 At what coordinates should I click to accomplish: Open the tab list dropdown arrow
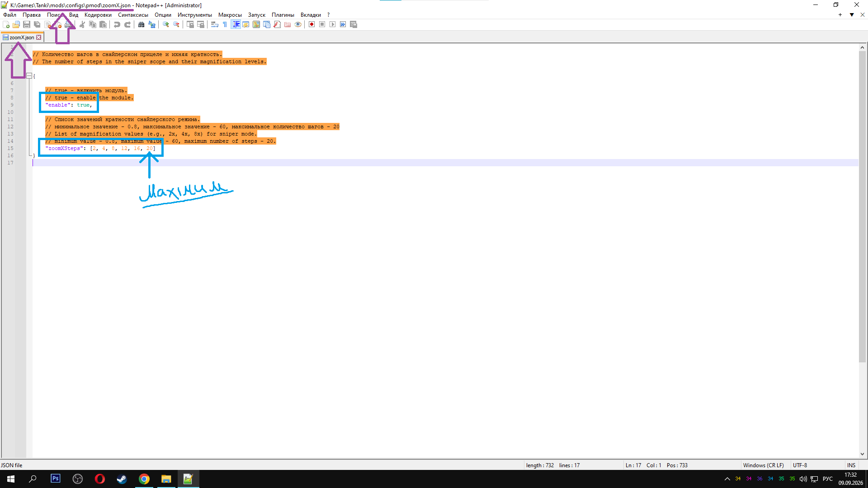(852, 15)
